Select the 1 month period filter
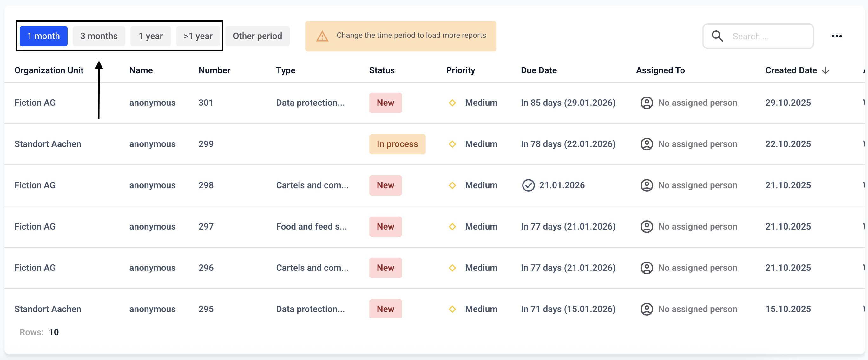Screen dimensions: 868x360 tap(43, 36)
